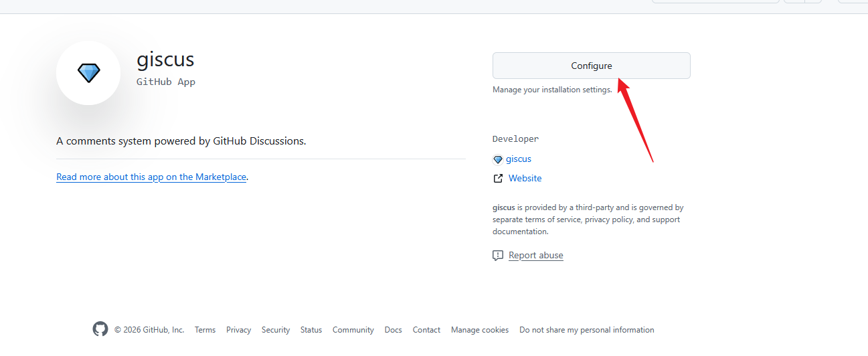Click Manage cookies in footer
The image size is (868, 356).
480,330
